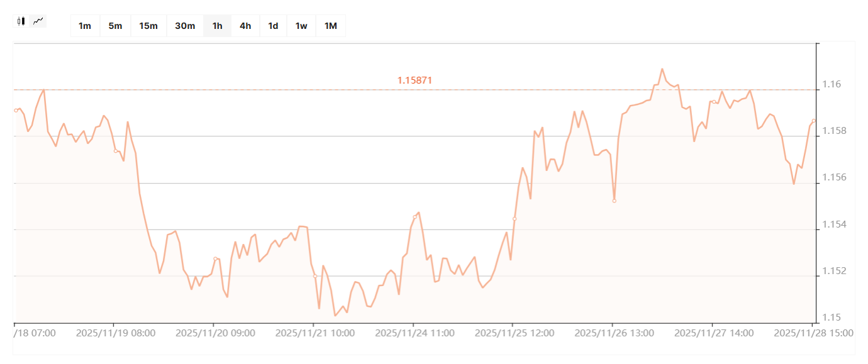Screen dimensions: 868x364
Task: Switch to 1w weekly interval
Action: point(301,26)
